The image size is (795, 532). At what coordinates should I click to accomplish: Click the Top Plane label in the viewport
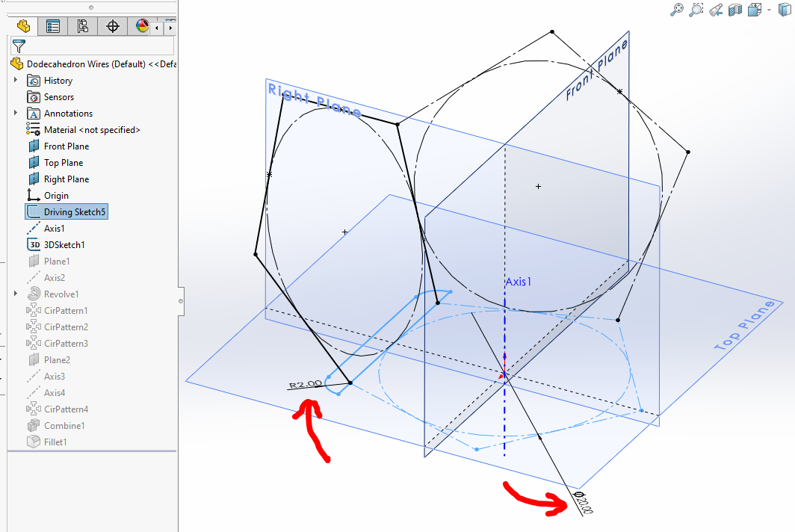tap(745, 326)
